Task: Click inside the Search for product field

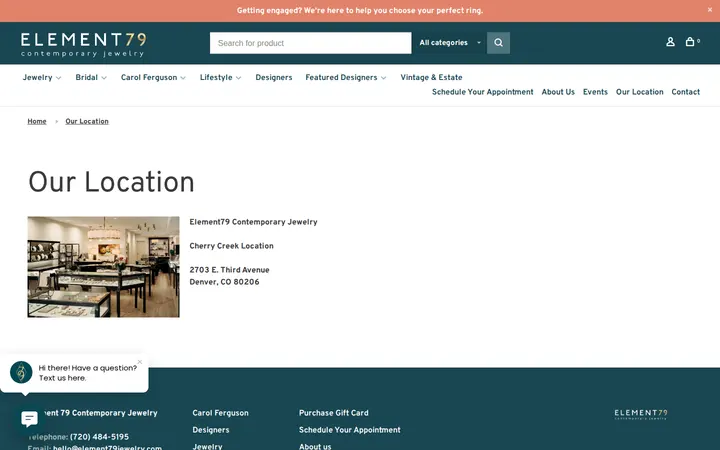Action: (310, 43)
